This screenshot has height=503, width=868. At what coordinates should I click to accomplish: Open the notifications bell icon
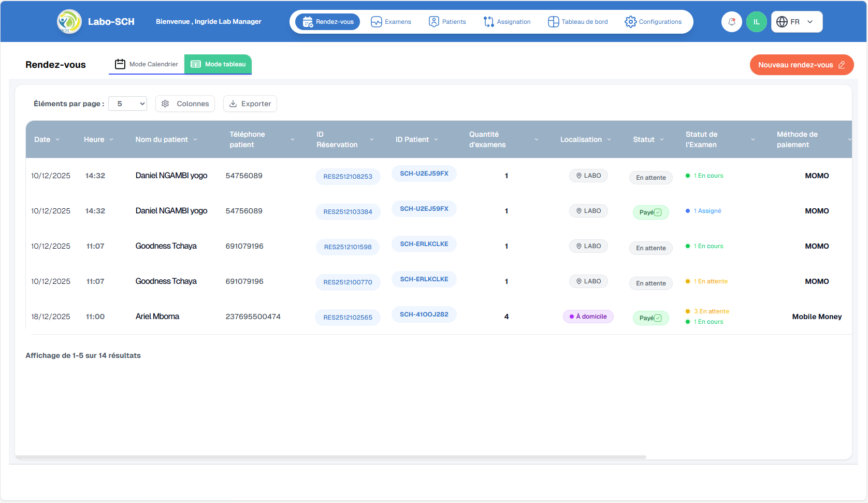(x=731, y=22)
